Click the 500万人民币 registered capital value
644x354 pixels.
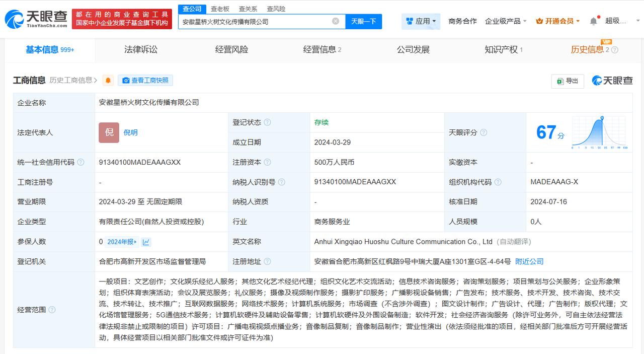[334, 162]
